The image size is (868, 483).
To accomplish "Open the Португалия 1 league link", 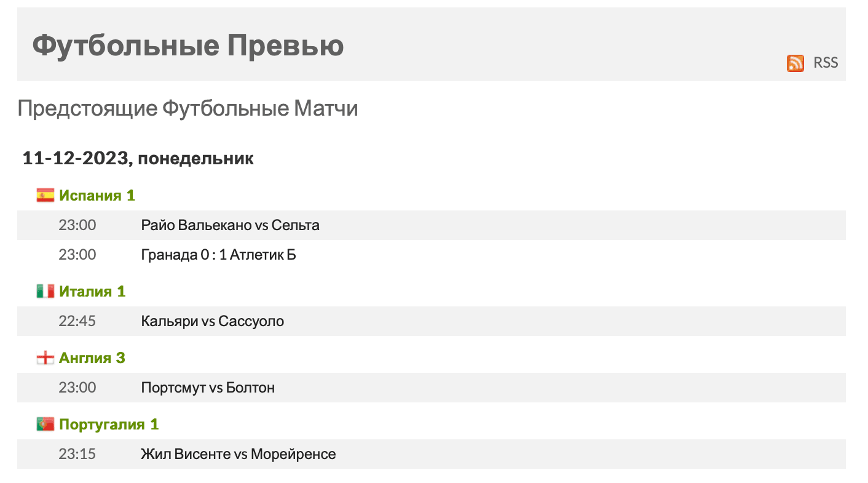I will click(x=109, y=425).
